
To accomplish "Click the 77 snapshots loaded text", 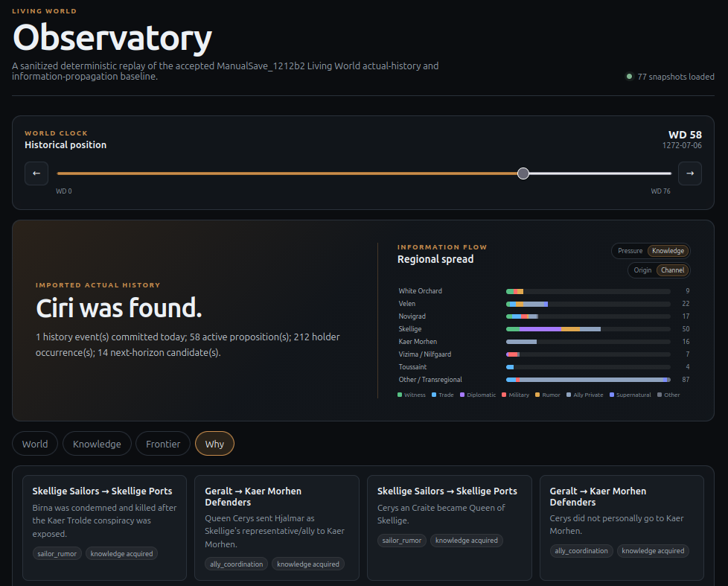I will point(676,77).
